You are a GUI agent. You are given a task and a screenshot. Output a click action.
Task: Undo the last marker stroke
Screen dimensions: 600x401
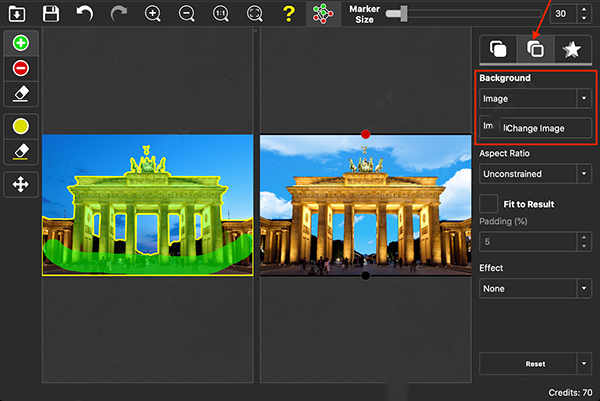85,14
